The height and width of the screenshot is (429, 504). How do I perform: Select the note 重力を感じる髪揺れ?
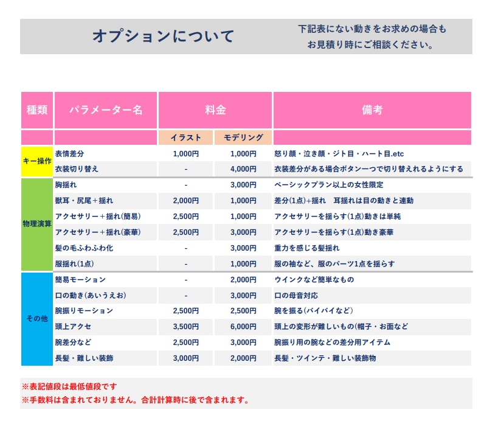[x=307, y=248]
